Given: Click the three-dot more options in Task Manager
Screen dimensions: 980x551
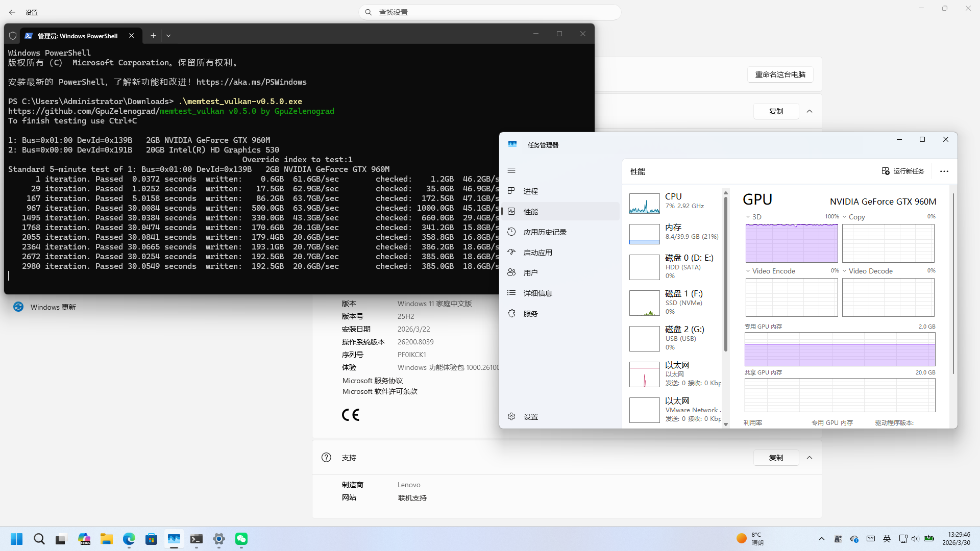Looking at the screenshot, I should click(944, 171).
